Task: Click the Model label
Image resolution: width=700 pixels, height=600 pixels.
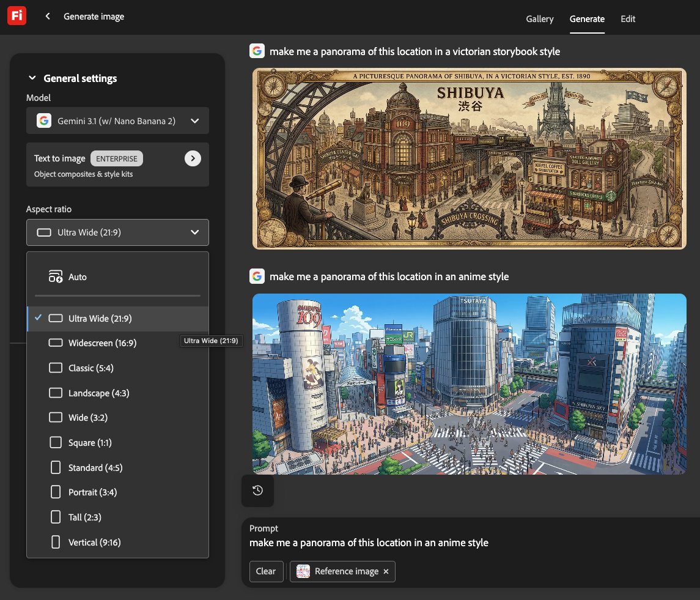Action: coord(39,98)
